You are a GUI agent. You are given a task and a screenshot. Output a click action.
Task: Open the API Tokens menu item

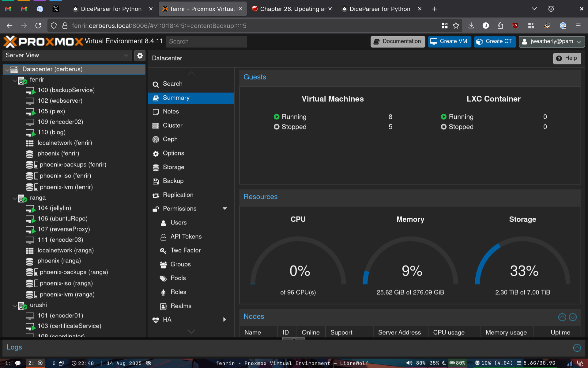191,237
